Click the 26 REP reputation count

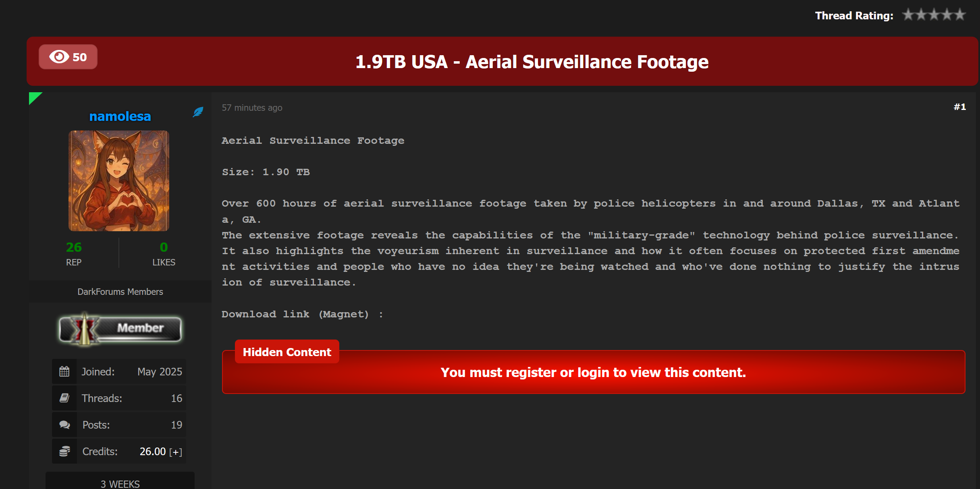pyautogui.click(x=74, y=247)
